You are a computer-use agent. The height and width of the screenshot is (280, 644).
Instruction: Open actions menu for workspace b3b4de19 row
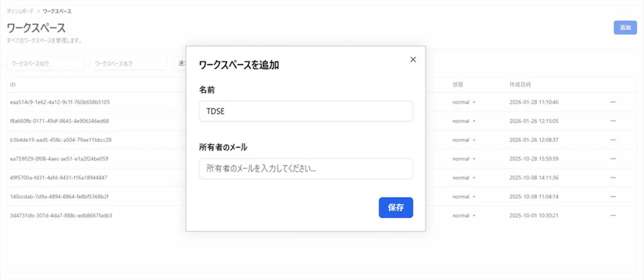613,140
